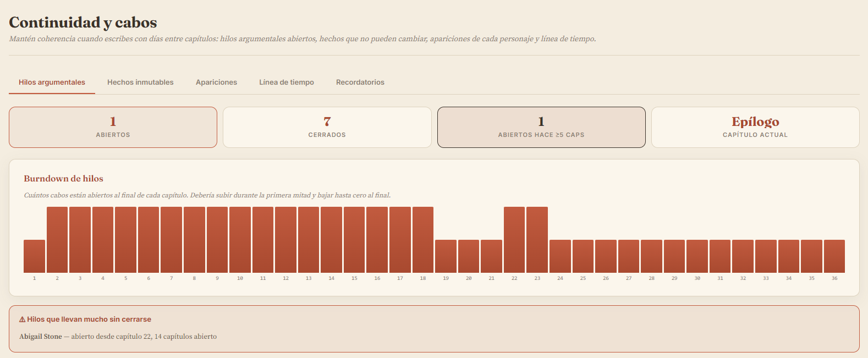Select the Línea de tiempo tab
868x358 pixels.
pyautogui.click(x=287, y=82)
